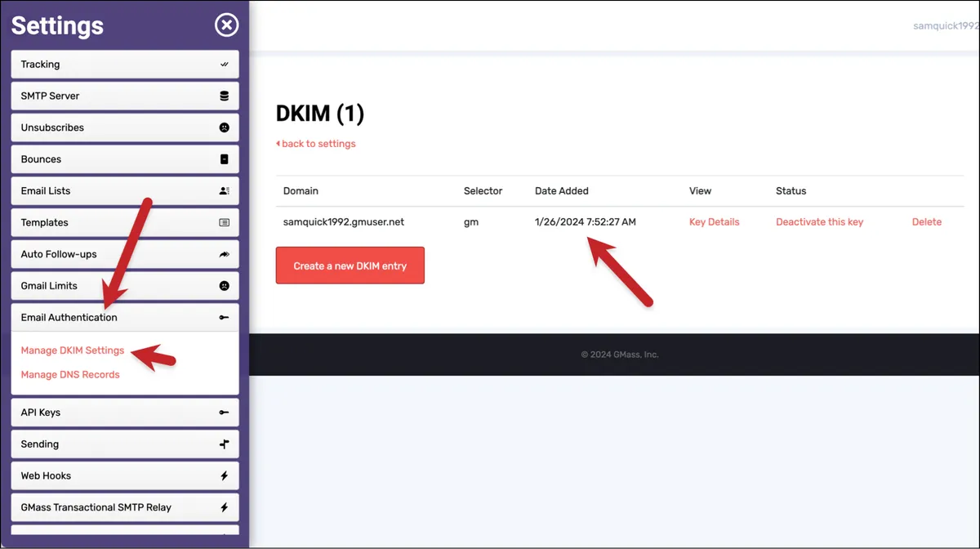The height and width of the screenshot is (549, 980).
Task: Expand the Email Lists section
Action: tap(125, 191)
